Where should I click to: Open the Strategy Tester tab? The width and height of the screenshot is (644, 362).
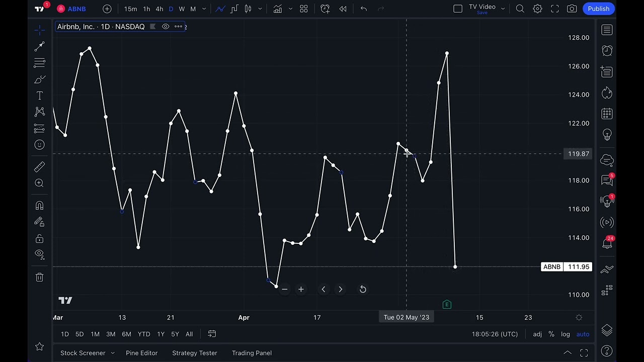pos(195,353)
